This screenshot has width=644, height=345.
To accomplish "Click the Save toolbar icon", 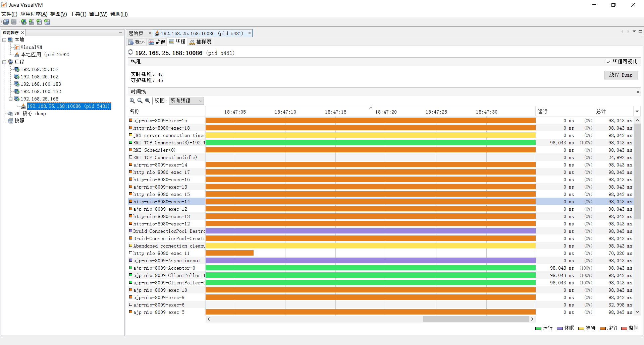I will (14, 22).
